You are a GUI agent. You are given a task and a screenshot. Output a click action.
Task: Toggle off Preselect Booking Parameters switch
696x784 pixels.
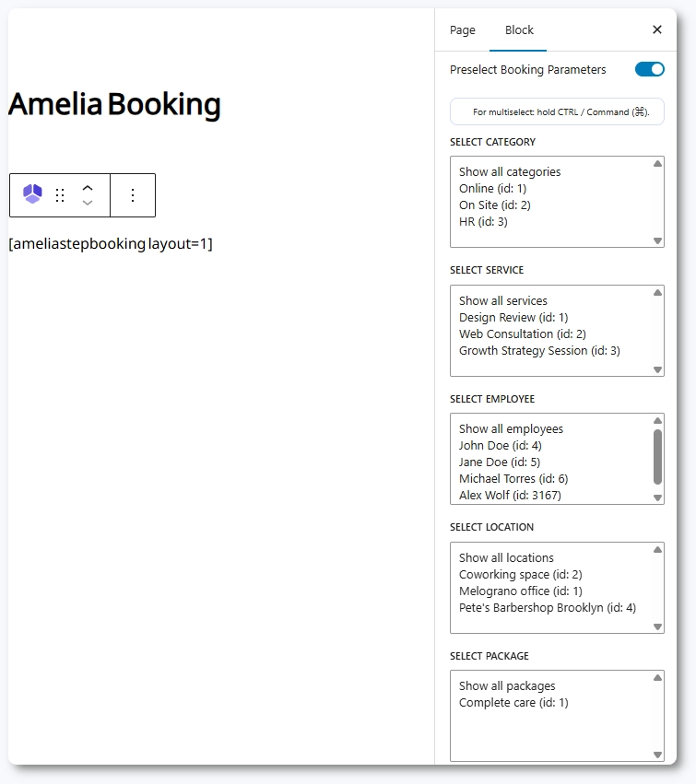click(x=649, y=69)
